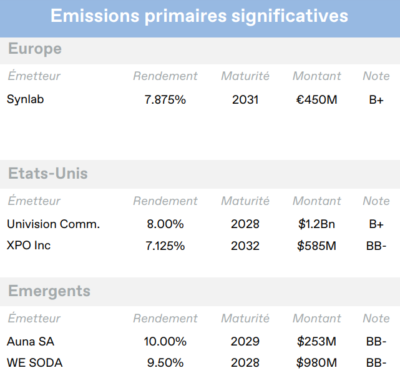Click the Auna SA issuer name
Image resolution: width=400 pixels, height=378 pixels.
30,341
